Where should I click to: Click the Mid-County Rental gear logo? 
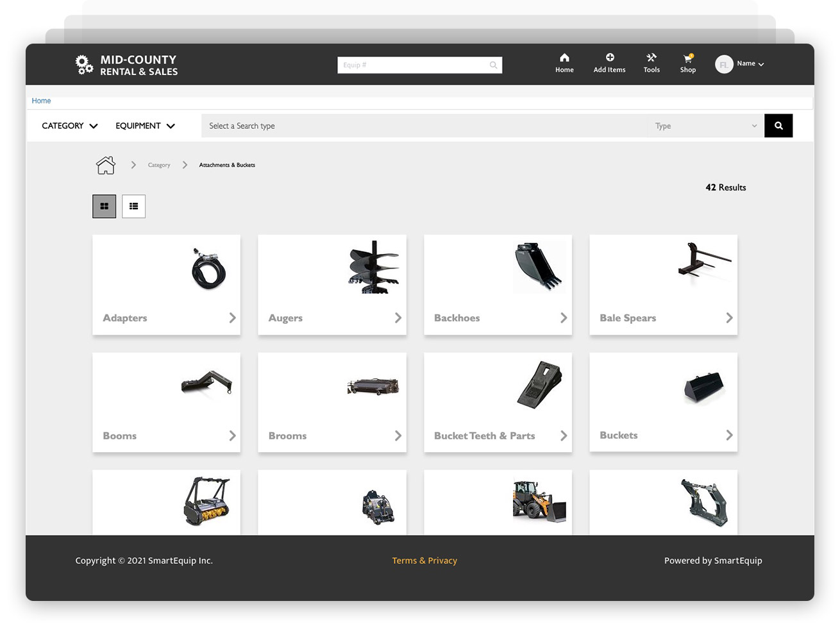84,64
